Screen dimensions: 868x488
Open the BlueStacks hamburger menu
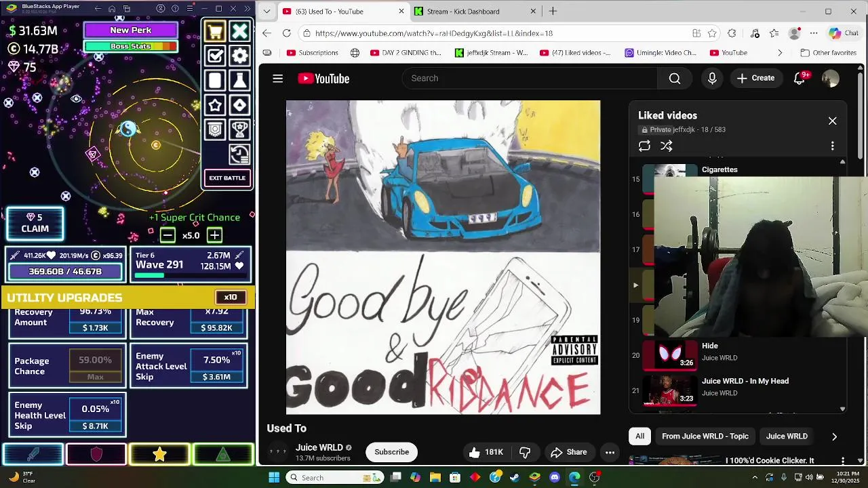(x=189, y=9)
